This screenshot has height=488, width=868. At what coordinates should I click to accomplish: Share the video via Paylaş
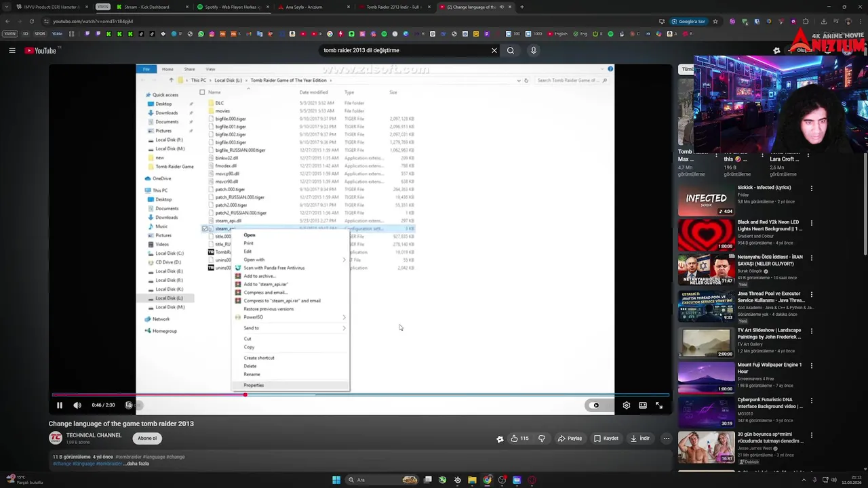pos(570,439)
